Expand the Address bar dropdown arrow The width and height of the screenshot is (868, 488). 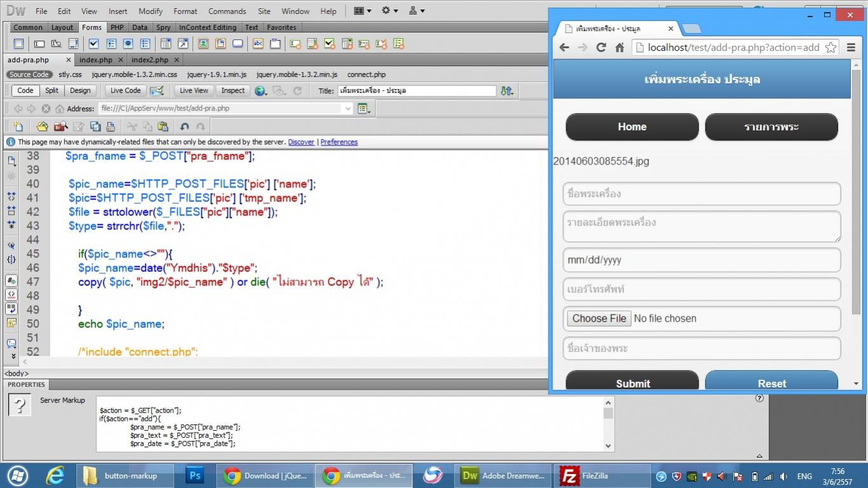click(x=347, y=109)
